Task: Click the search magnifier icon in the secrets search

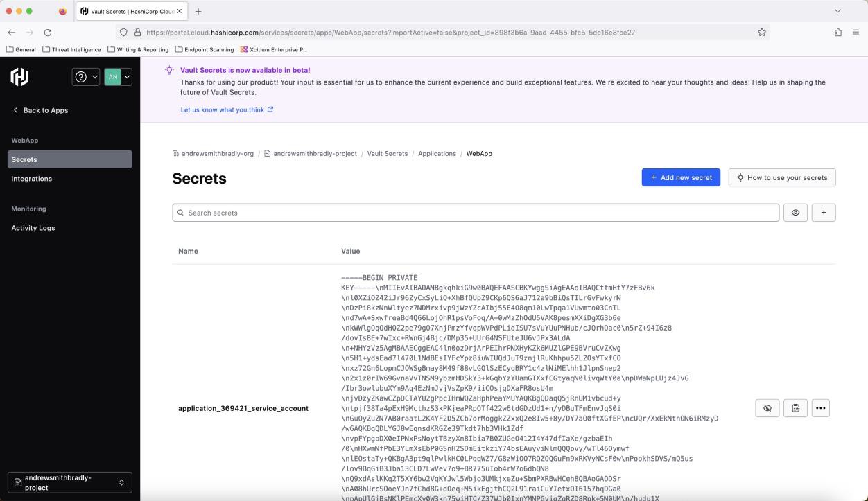Action: point(181,213)
